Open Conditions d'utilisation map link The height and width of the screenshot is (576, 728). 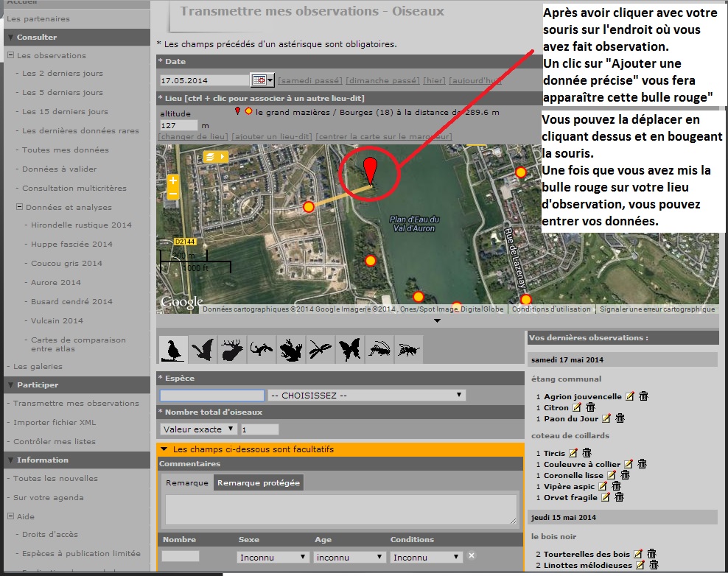click(551, 309)
